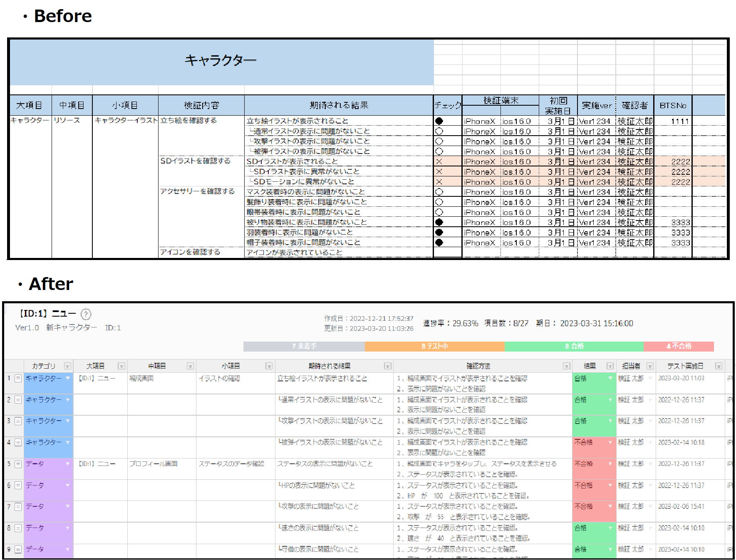Open the detail icon for row 4
Viewport: 736px width, 560px height.
[18, 442]
